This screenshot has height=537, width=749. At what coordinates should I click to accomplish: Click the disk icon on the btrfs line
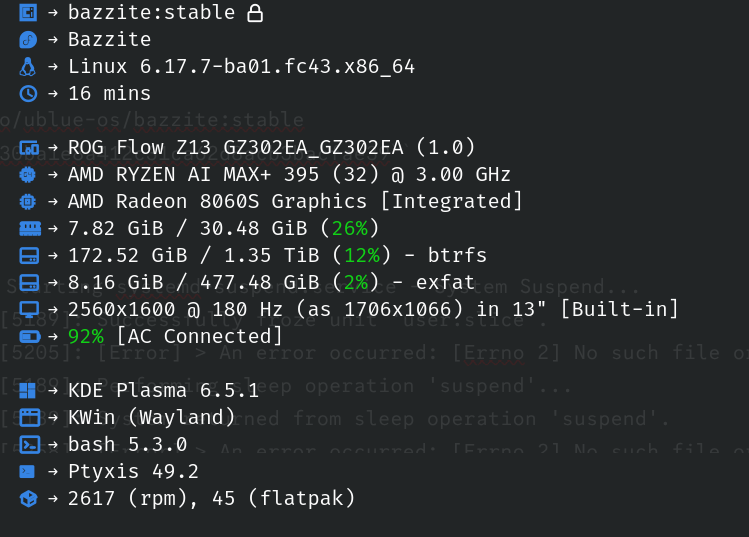(27, 256)
